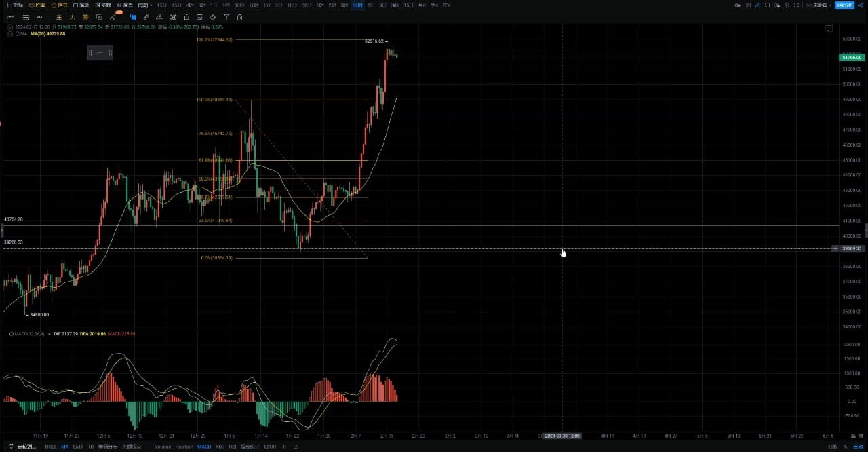Viewport: 868px width, 452px height.
Task: Click 自动 auto scale button
Action: (858, 447)
